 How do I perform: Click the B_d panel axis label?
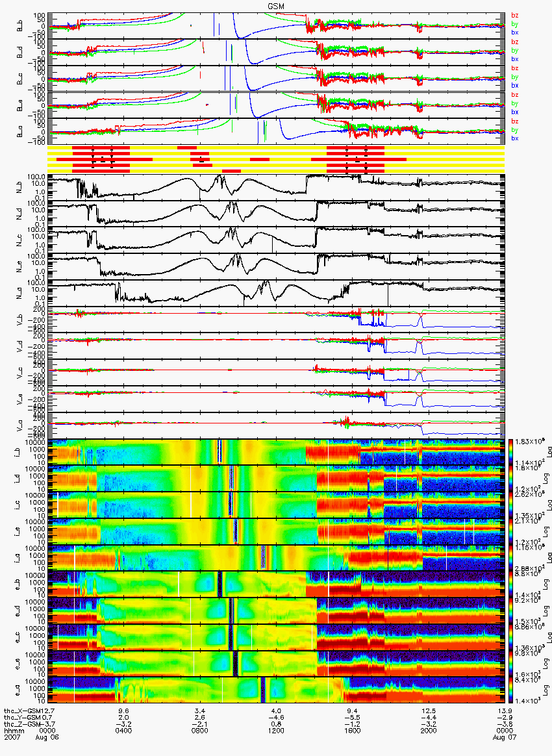coord(20,52)
